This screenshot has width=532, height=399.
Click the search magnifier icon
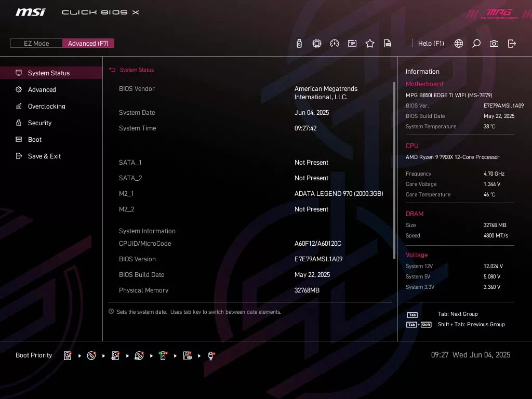pos(476,44)
